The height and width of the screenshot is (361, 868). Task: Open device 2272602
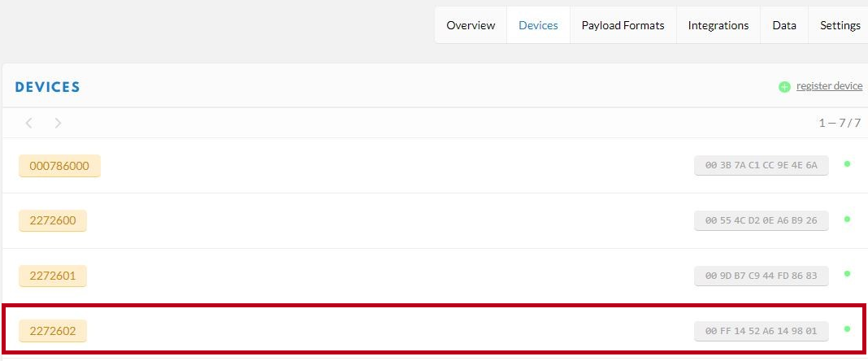[53, 331]
